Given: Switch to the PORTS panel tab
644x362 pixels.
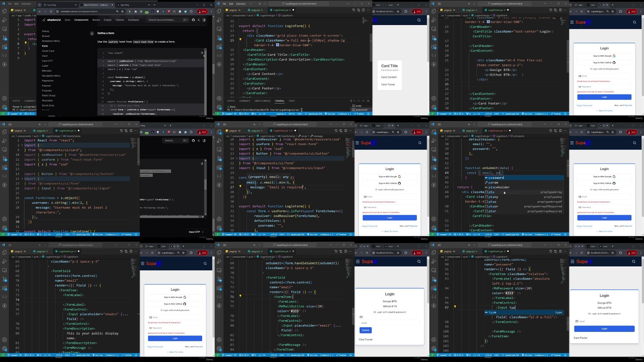Looking at the screenshot, I should tap(292, 101).
